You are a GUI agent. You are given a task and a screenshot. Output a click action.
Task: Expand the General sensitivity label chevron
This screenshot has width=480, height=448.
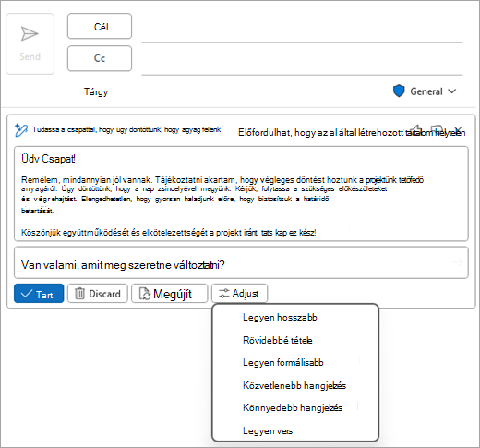(452, 91)
